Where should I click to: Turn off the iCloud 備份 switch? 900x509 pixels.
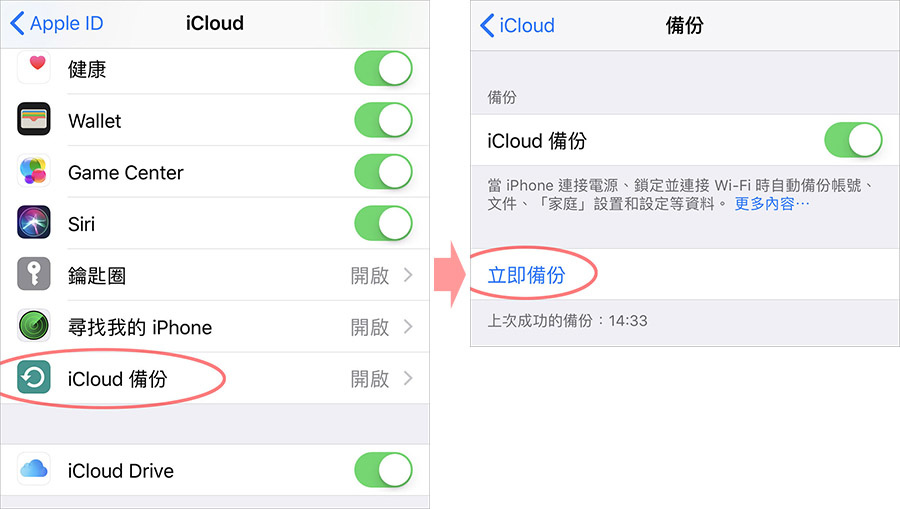[x=854, y=139]
